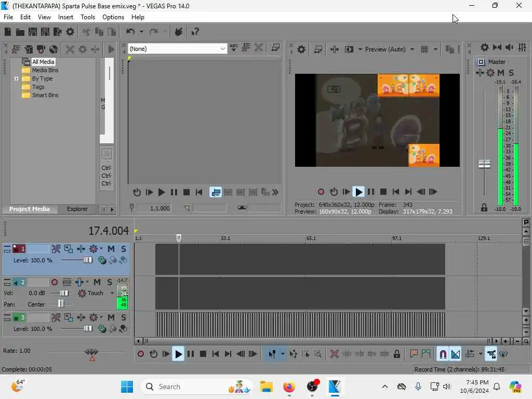Open Master bus audio properties gear icon
Viewport: 532px width, 399px height.
(485, 47)
